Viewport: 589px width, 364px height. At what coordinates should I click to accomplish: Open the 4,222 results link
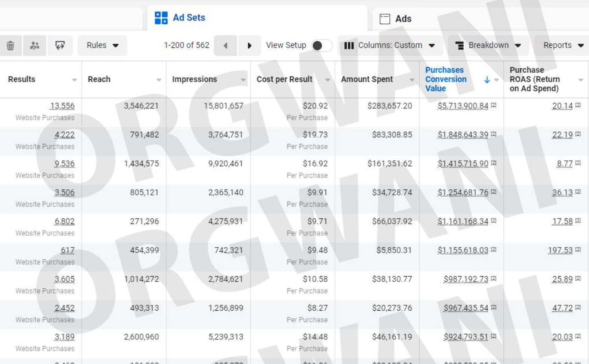(64, 135)
